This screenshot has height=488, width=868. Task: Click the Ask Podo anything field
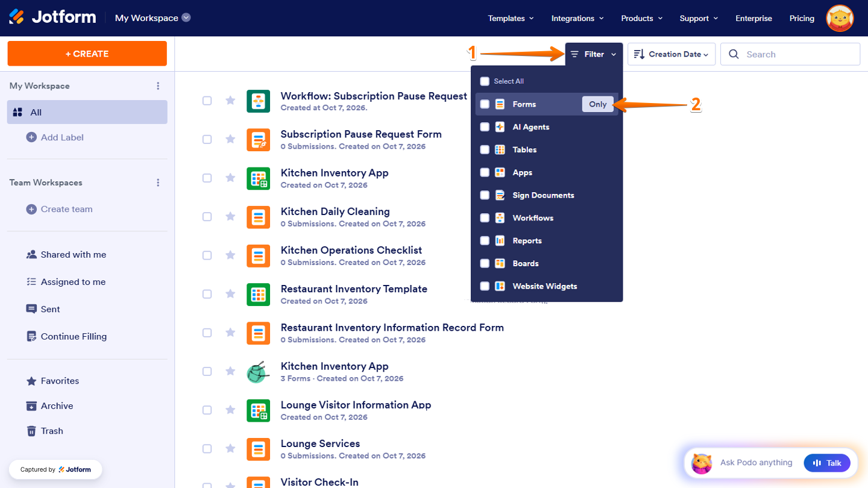pos(756,463)
